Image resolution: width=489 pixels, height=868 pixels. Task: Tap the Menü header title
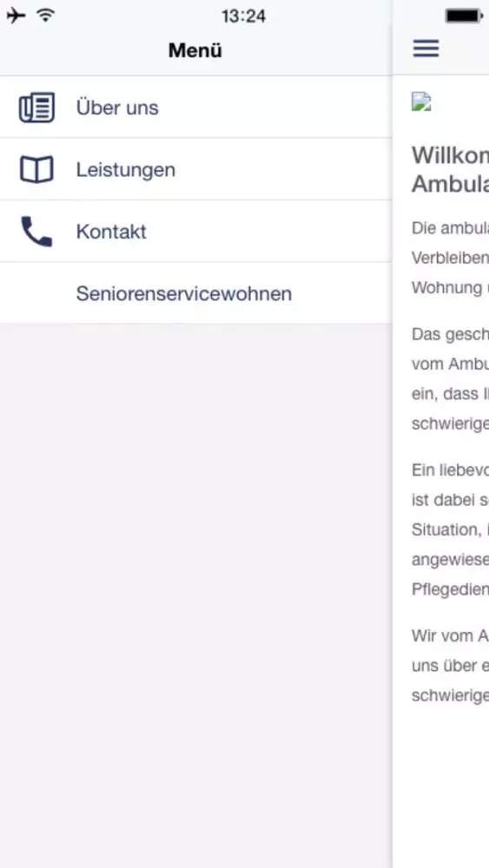(x=195, y=50)
